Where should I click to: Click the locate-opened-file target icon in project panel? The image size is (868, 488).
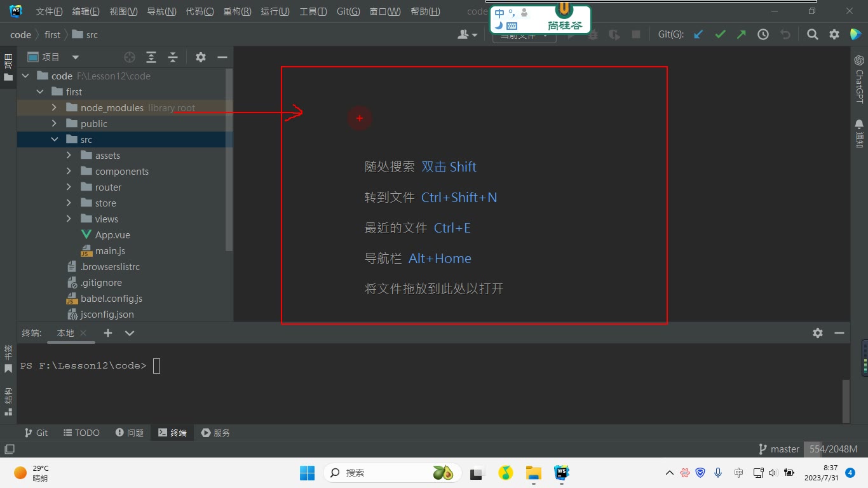(130, 57)
